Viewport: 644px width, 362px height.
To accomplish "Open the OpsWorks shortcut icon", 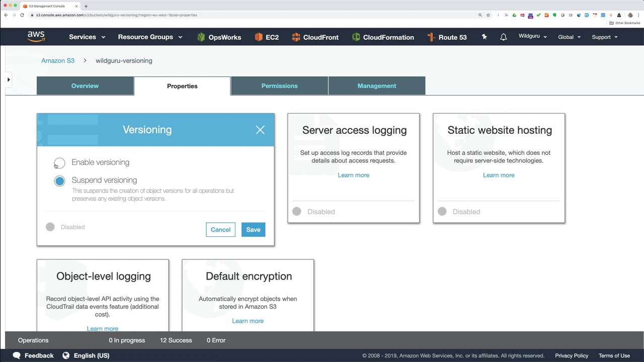I will [201, 37].
